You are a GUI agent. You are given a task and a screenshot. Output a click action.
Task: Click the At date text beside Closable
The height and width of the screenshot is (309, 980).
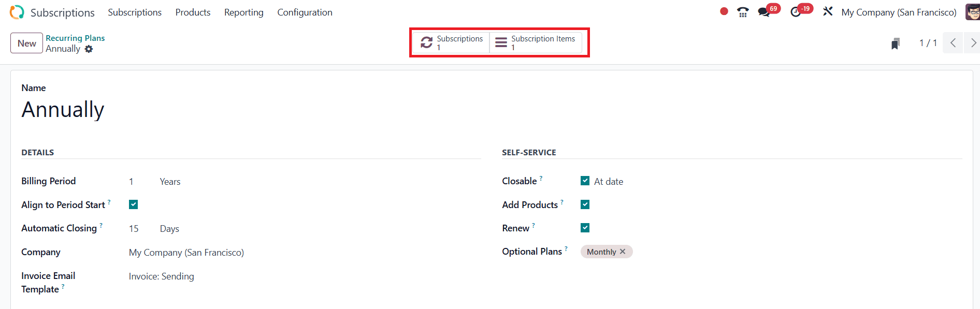click(x=609, y=182)
